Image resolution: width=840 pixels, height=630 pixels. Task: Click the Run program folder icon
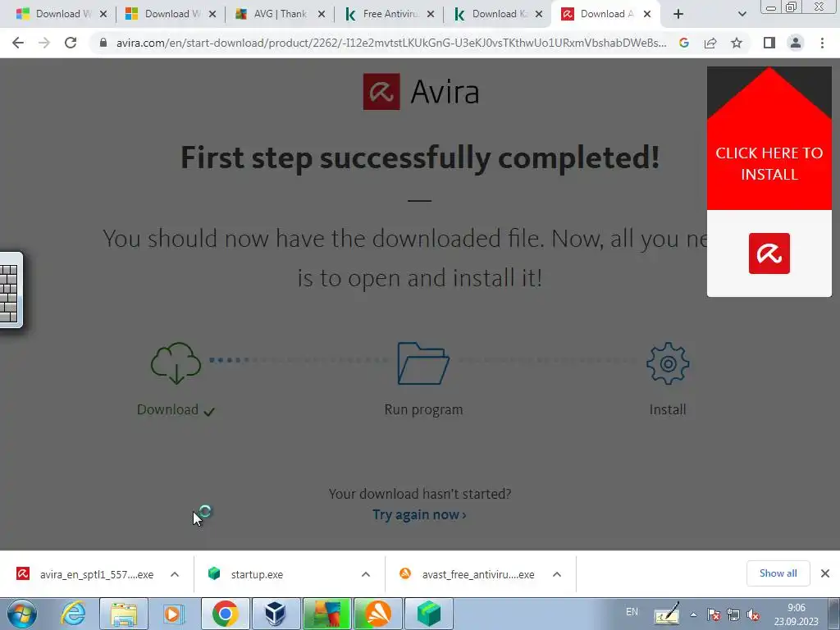[x=423, y=363]
